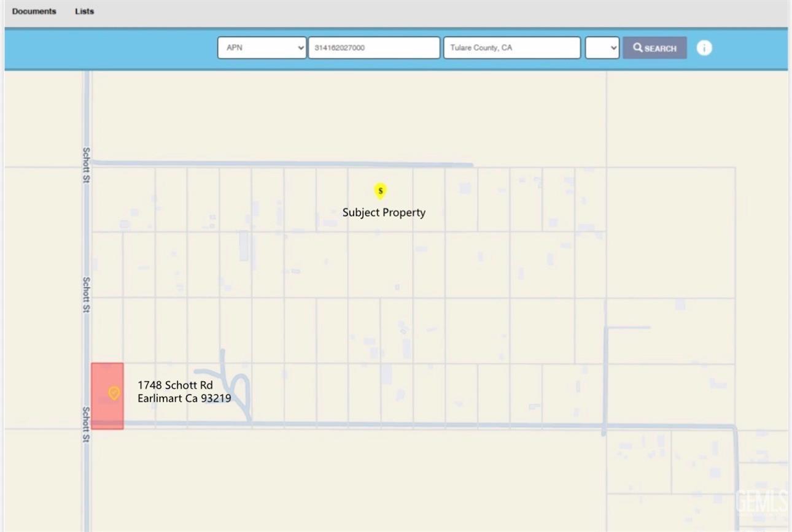Click the APN number input field
Viewport: 792px width, 532px height.
point(374,48)
